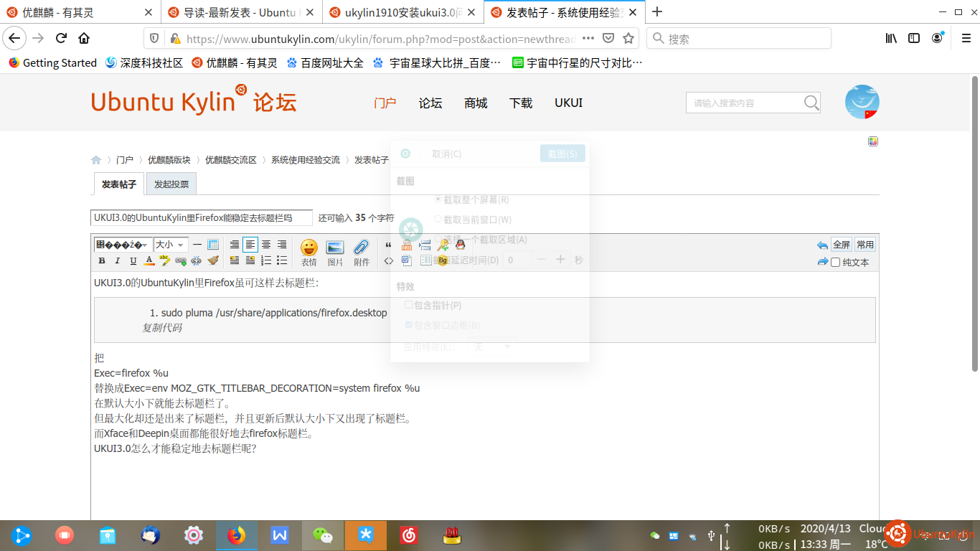The width and height of the screenshot is (980, 551).
Task: Open the 论坛 navigation item
Action: coord(430,103)
